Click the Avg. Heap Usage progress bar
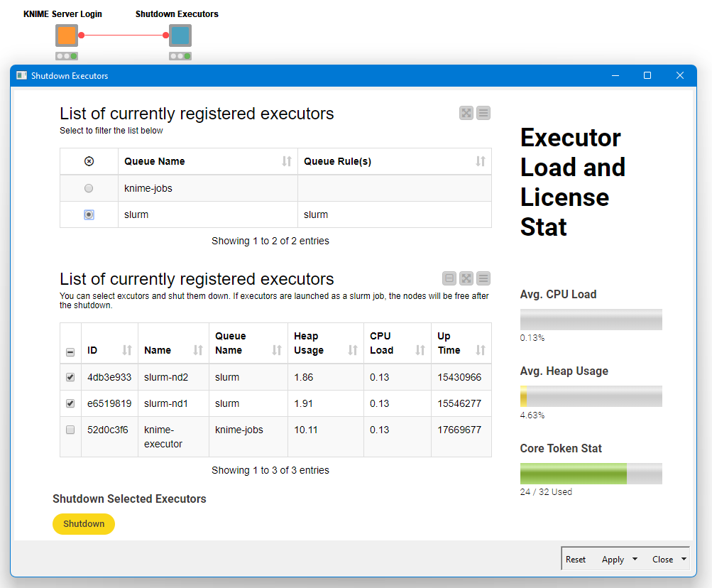This screenshot has width=712, height=588. coord(591,396)
